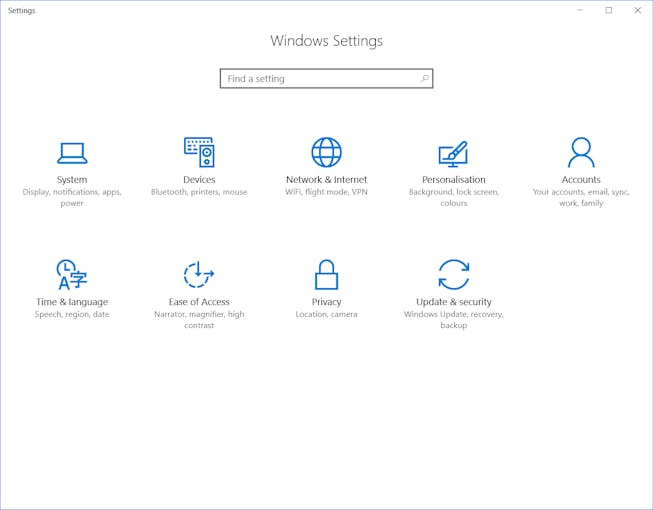653x510 pixels.
Task: Close the Settings window
Action: [x=638, y=10]
